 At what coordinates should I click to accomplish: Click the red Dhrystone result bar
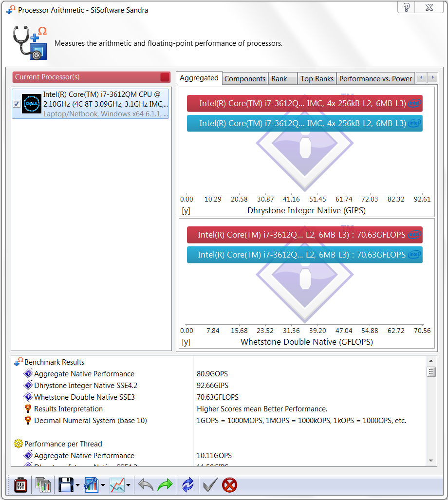(x=304, y=103)
